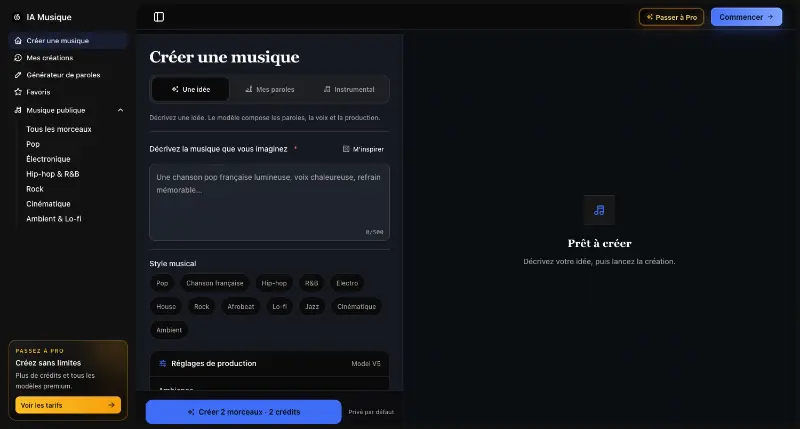The height and width of the screenshot is (429, 800).
Task: Open the Rock category in sidebar
Action: [35, 189]
